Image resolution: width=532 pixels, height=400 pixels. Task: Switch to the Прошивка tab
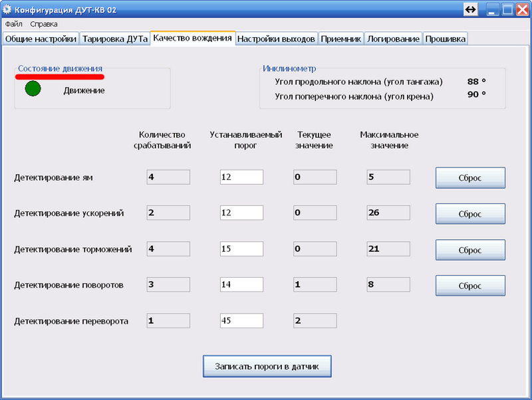coord(445,39)
